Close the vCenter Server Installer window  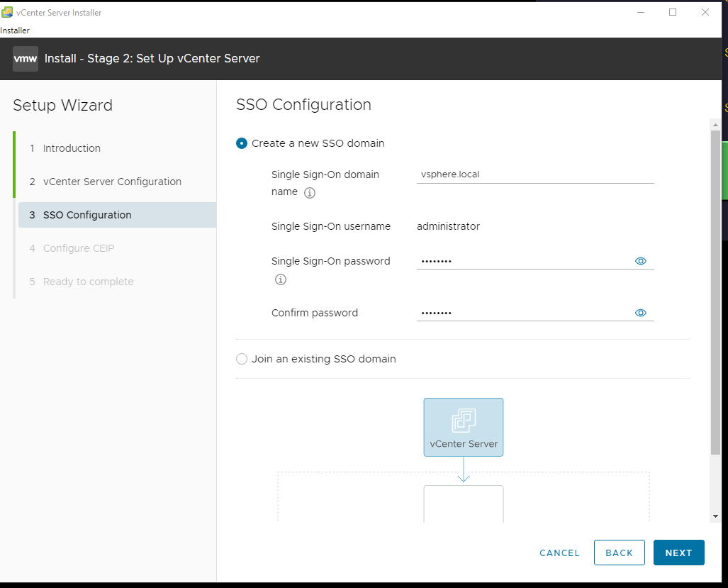click(705, 13)
